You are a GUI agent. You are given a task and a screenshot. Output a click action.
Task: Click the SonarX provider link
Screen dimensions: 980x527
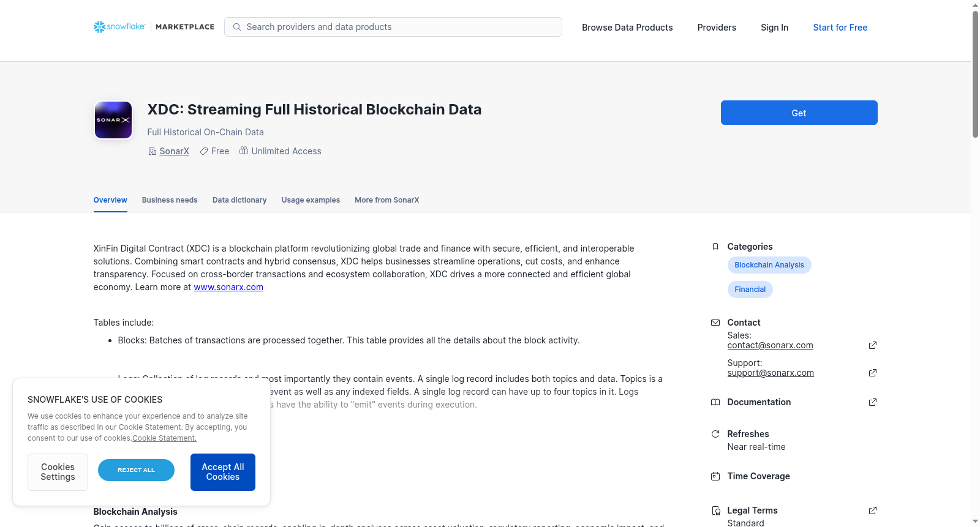175,151
